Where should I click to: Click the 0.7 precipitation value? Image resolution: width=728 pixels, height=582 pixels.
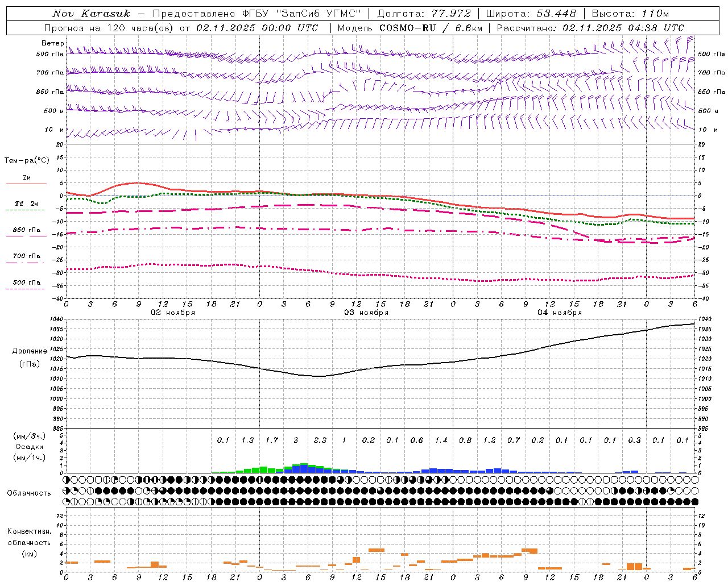(514, 440)
